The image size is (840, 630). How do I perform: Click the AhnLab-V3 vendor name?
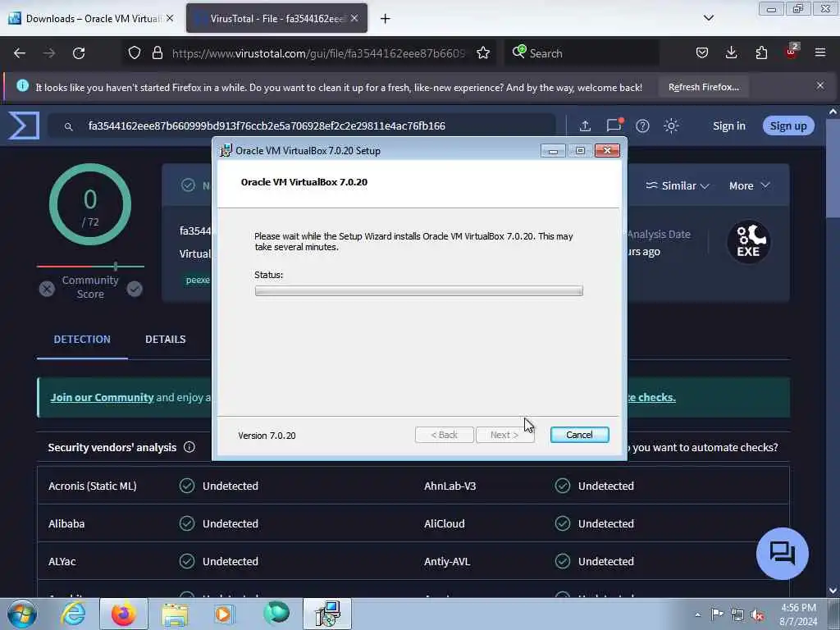450,486
